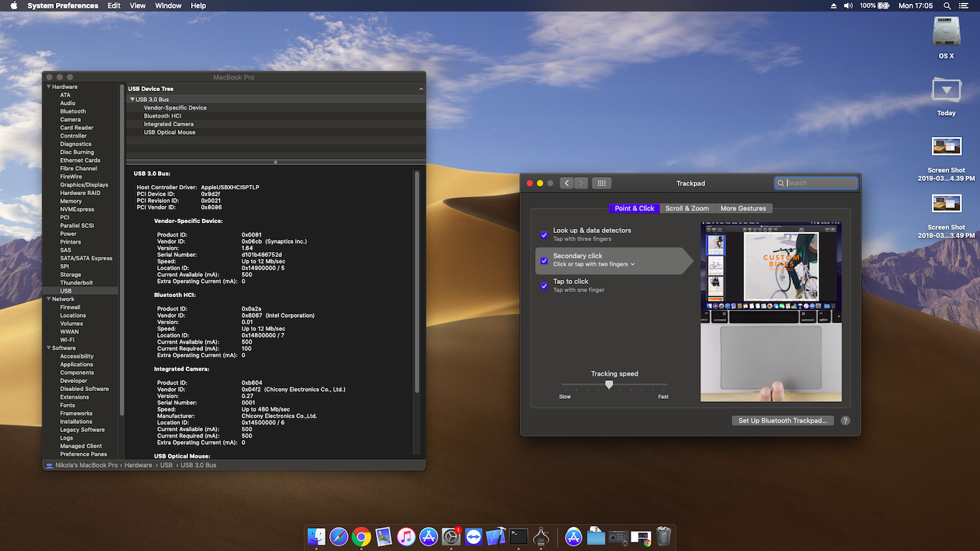Click the back navigation arrow in Trackpad preferences
This screenshot has height=551, width=980.
click(x=566, y=183)
